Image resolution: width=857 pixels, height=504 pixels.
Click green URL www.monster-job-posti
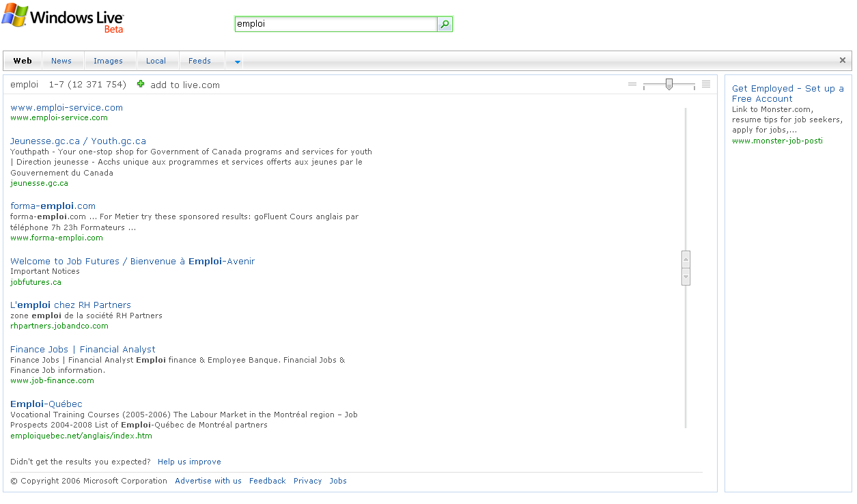777,141
